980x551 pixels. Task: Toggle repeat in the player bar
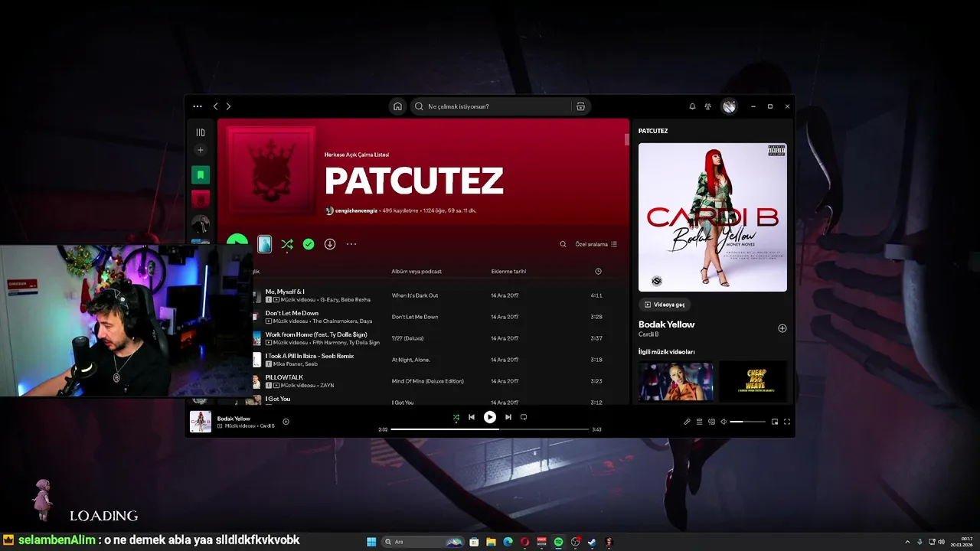click(x=524, y=417)
